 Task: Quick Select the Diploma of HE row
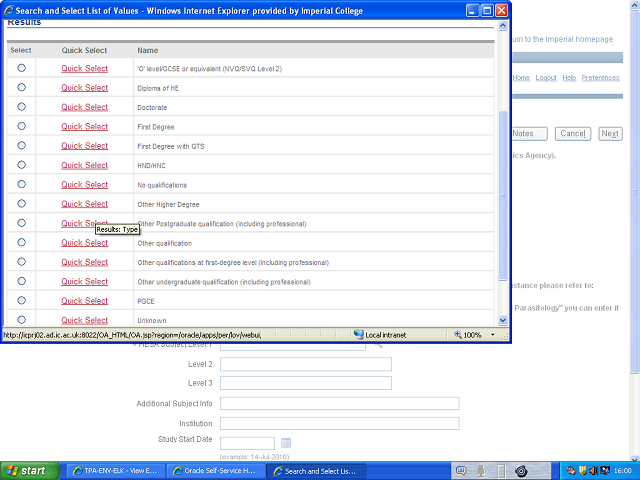[x=84, y=88]
